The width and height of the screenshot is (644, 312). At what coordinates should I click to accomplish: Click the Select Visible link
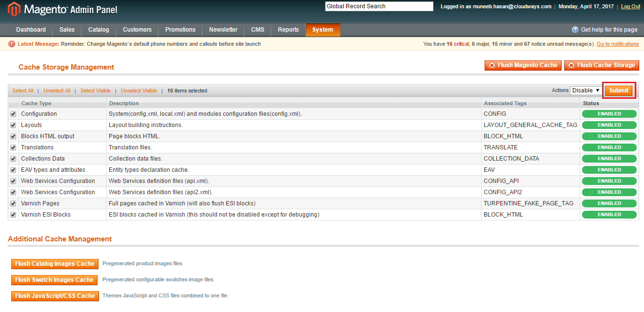[96, 91]
